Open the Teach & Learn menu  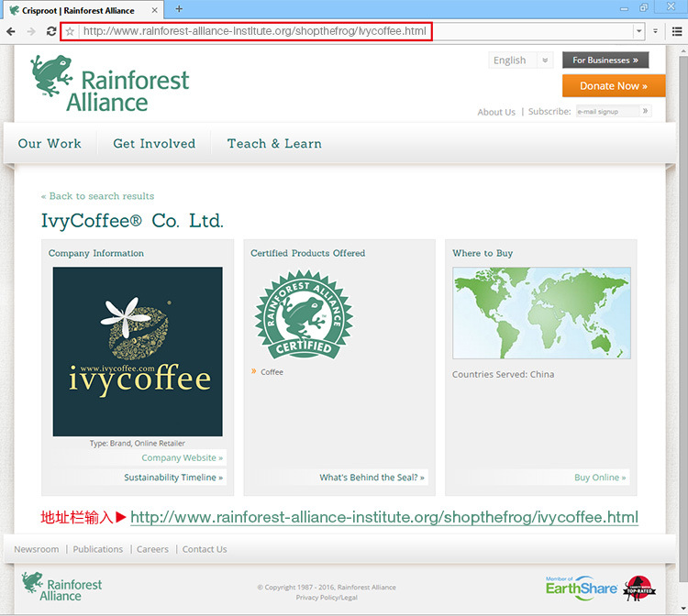click(274, 143)
